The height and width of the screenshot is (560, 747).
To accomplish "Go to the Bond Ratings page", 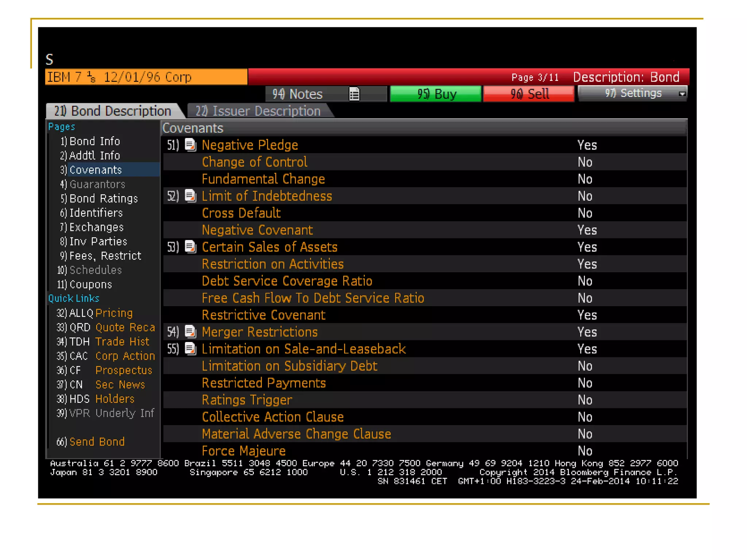I will pos(103,198).
